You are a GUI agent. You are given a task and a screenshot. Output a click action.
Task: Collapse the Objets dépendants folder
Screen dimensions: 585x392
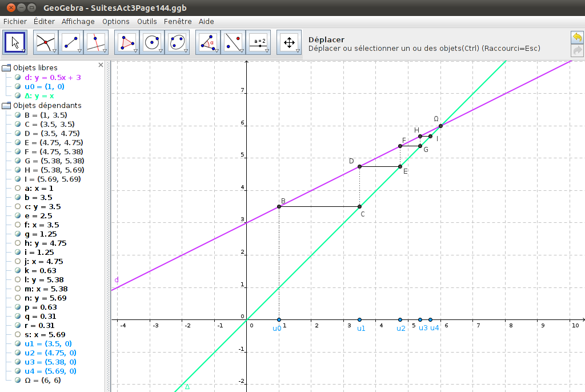point(6,106)
